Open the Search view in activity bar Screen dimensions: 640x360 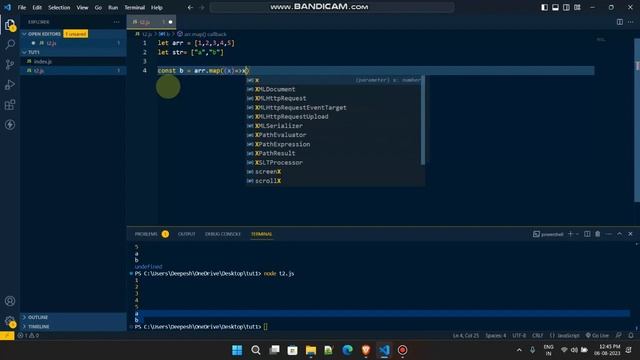10,44
